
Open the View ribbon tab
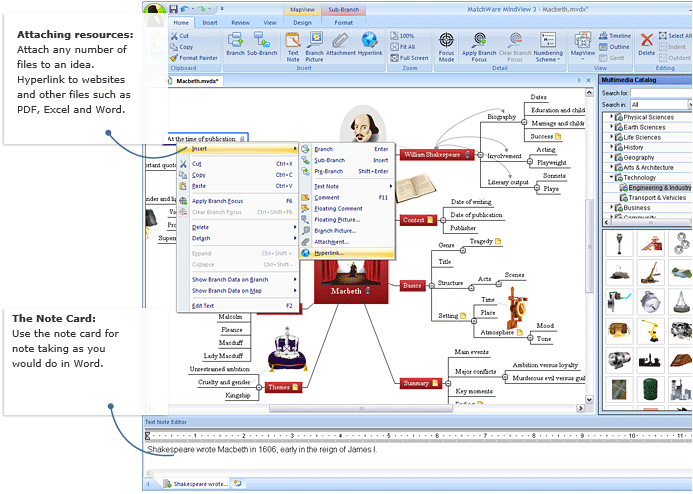pos(270,23)
